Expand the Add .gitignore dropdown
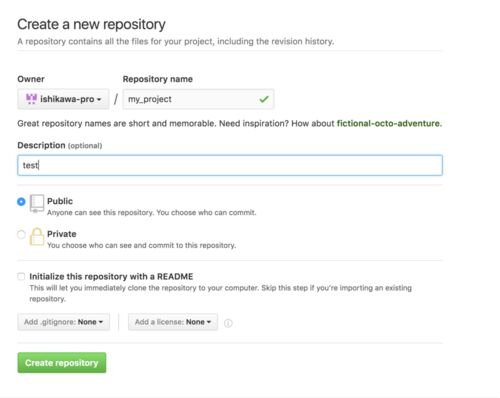 pos(63,322)
